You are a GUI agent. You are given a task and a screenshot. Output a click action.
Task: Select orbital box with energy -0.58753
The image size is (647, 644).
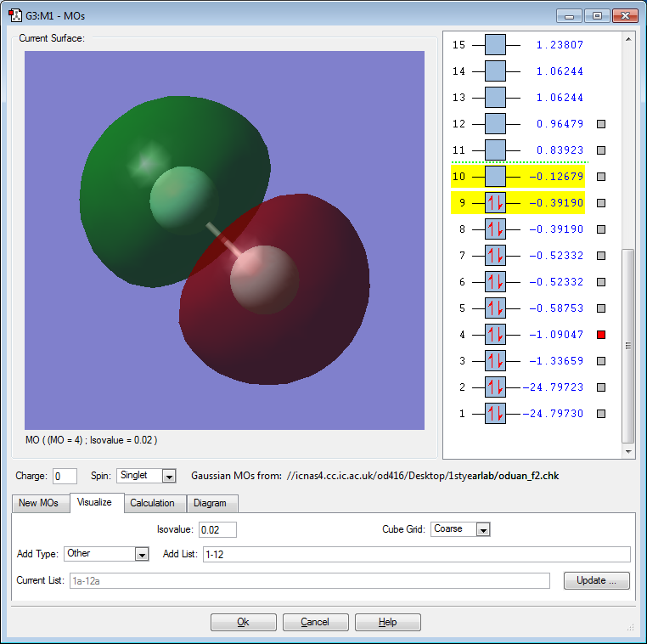pos(495,308)
